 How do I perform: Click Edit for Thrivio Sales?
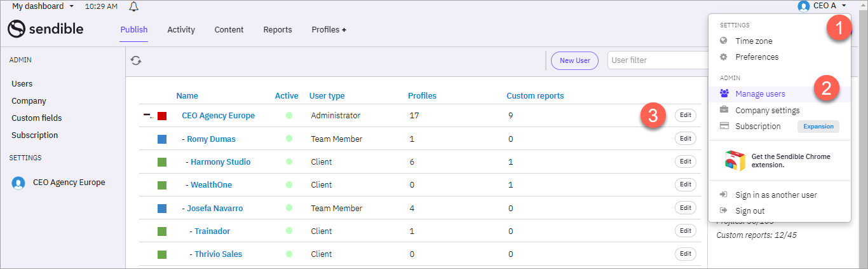[x=686, y=254]
